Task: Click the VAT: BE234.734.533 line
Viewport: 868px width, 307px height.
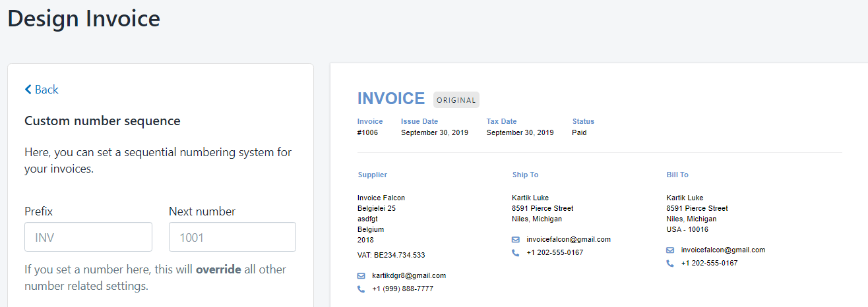Action: [x=391, y=255]
